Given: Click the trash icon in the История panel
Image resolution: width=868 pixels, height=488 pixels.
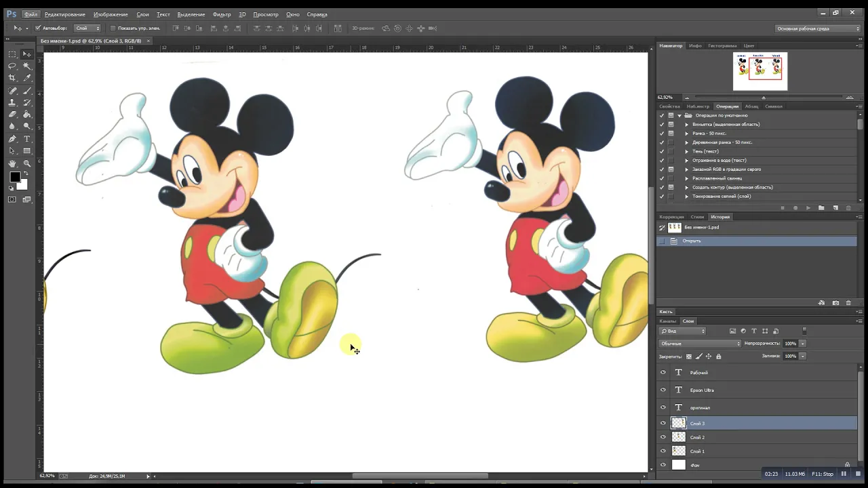Looking at the screenshot, I should pyautogui.click(x=849, y=303).
